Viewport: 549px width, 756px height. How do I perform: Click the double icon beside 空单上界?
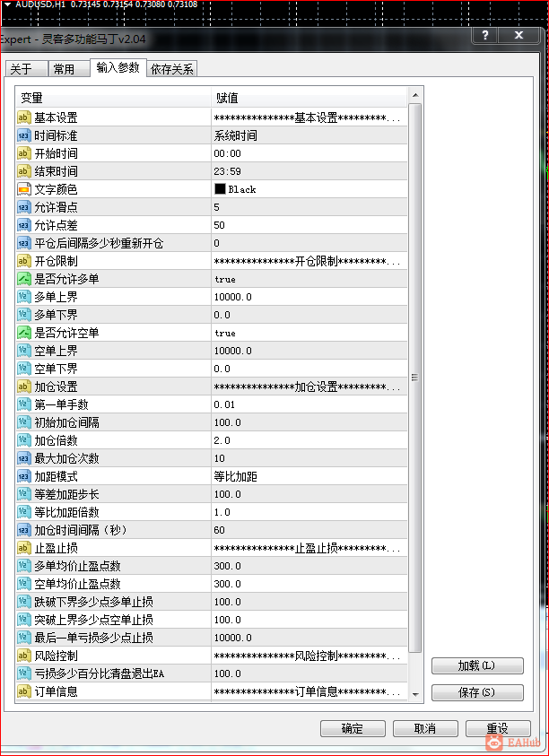[x=23, y=351]
